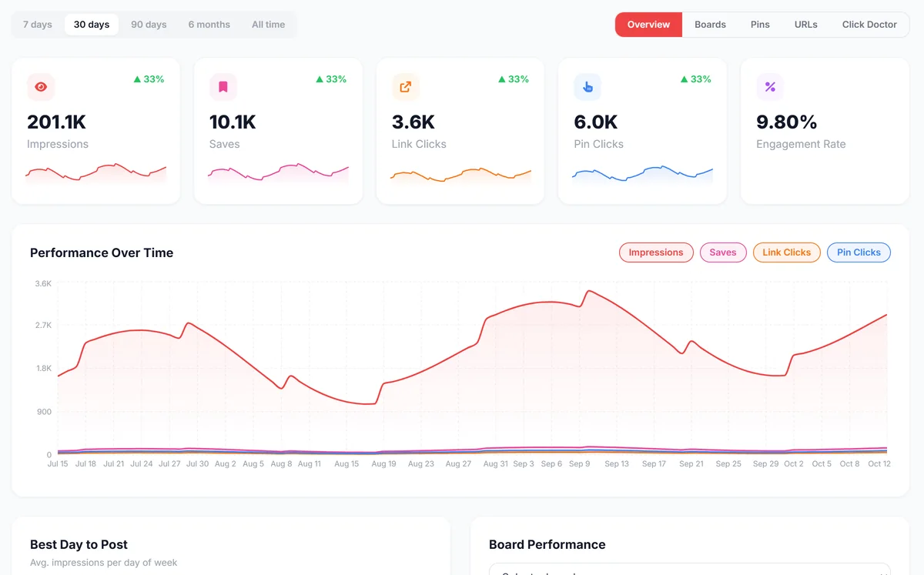924x575 pixels.
Task: Click the Saves bookmark icon
Action: point(223,87)
